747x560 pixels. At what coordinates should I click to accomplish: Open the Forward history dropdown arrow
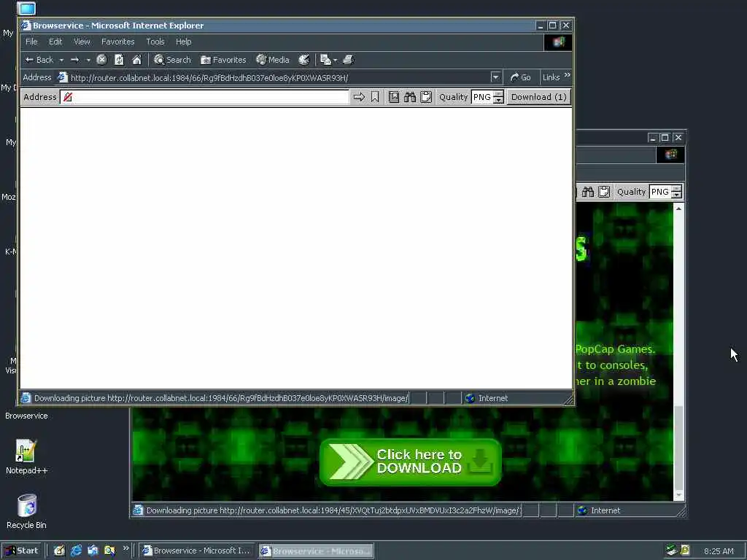88,60
